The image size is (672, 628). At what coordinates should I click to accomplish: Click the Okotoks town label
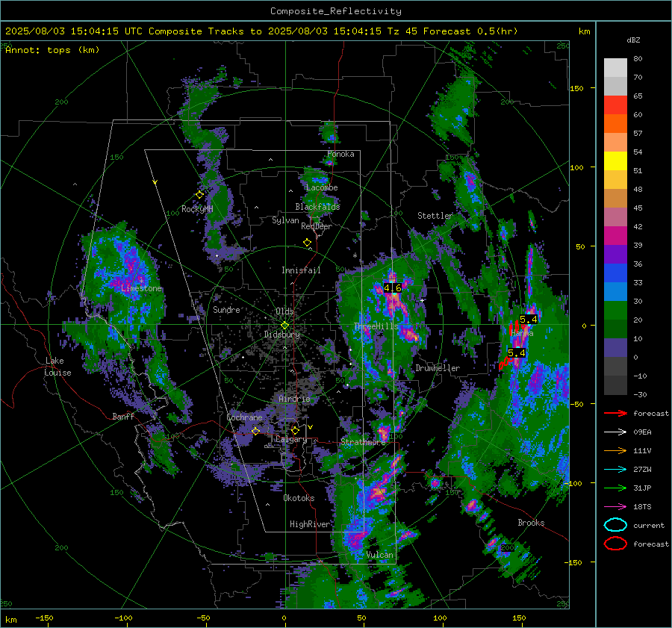click(299, 498)
